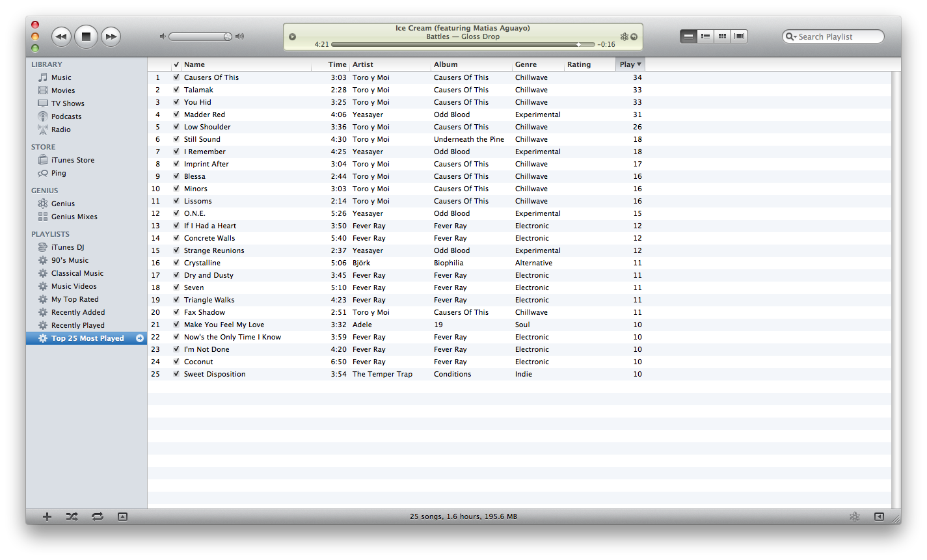Uncheck Madder Red checkbox
The height and width of the screenshot is (560, 927).
pyautogui.click(x=176, y=114)
